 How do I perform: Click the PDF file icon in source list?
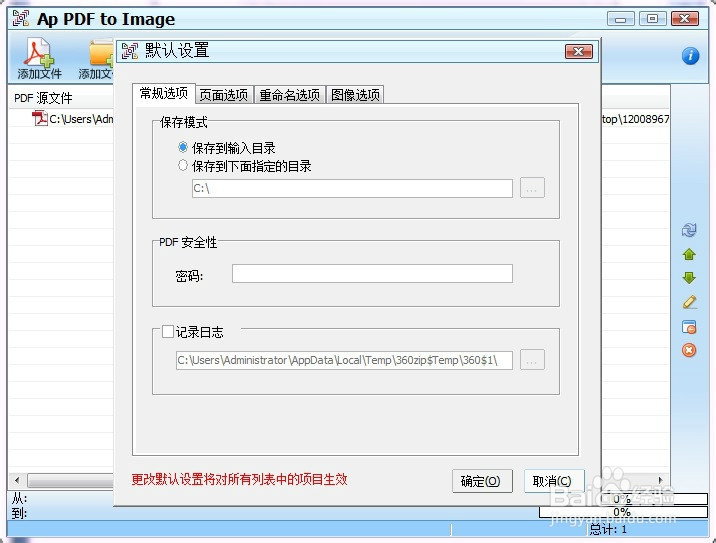point(40,118)
